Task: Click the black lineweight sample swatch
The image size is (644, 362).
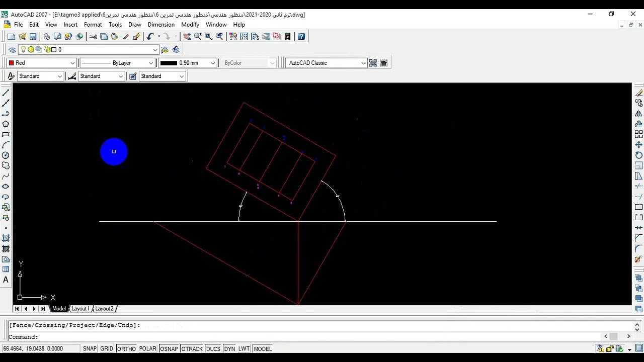Action: (x=169, y=63)
